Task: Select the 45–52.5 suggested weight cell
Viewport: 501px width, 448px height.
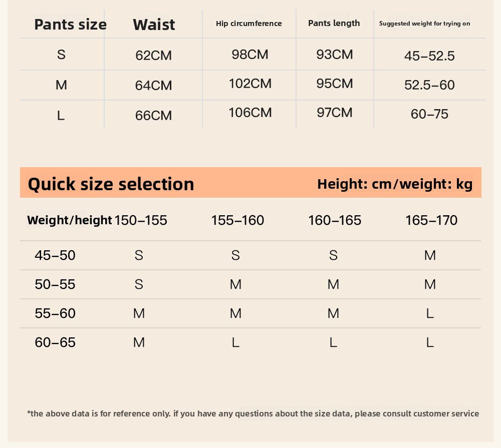Action: pos(429,56)
